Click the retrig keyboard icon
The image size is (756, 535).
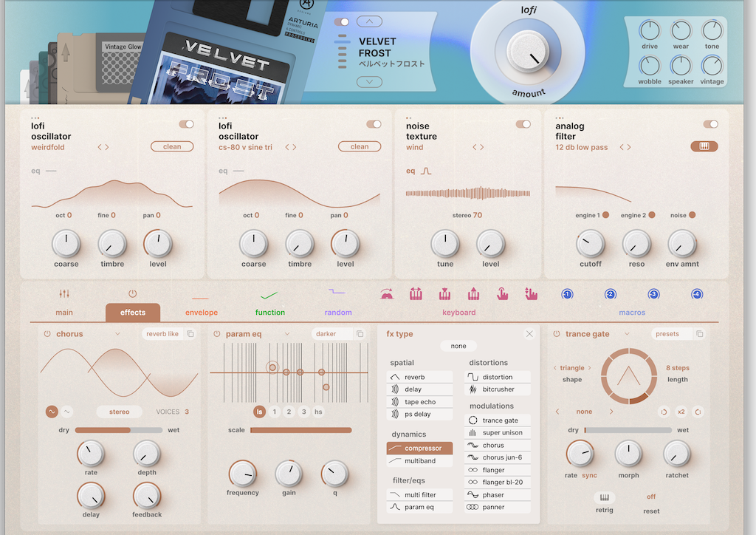pyautogui.click(x=604, y=497)
